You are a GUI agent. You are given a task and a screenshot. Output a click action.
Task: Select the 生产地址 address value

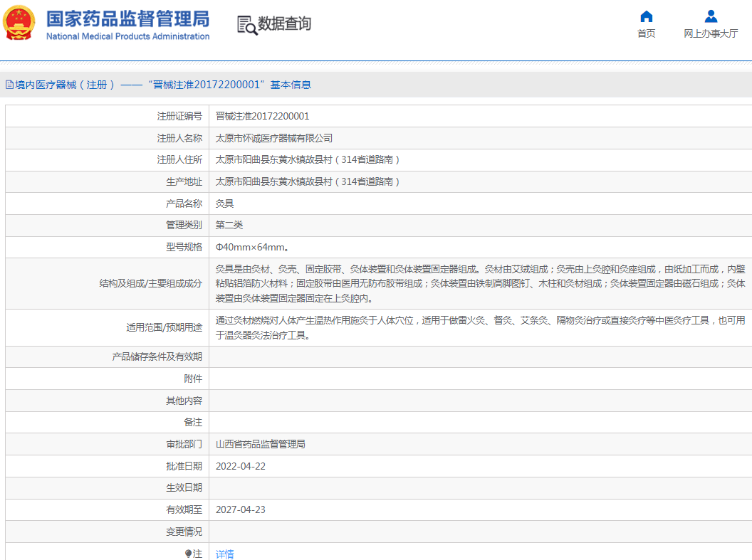pyautogui.click(x=308, y=181)
